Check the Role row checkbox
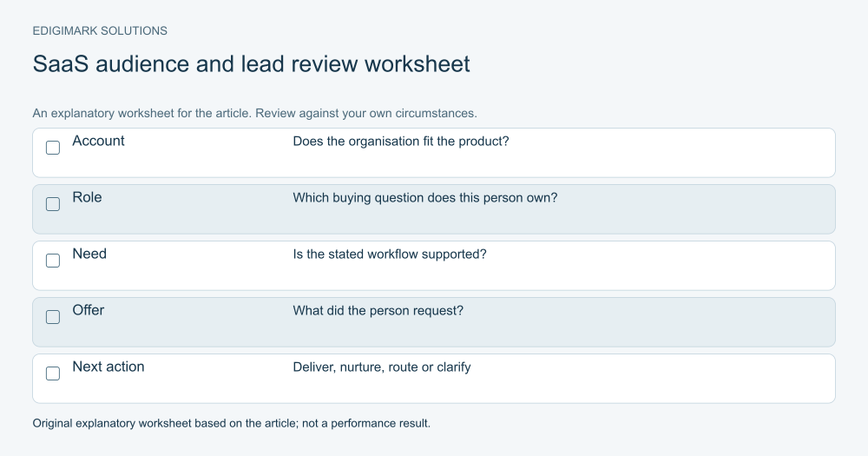Image resolution: width=868 pixels, height=456 pixels. tap(53, 204)
